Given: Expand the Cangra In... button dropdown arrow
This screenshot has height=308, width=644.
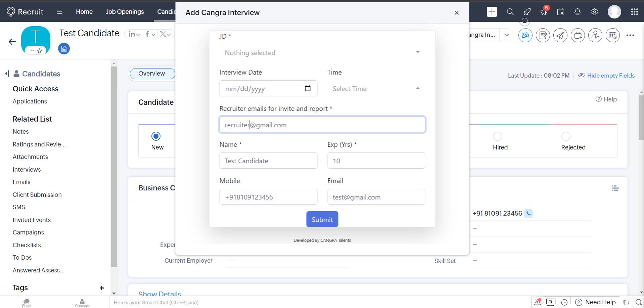Looking at the screenshot, I should click(x=506, y=35).
